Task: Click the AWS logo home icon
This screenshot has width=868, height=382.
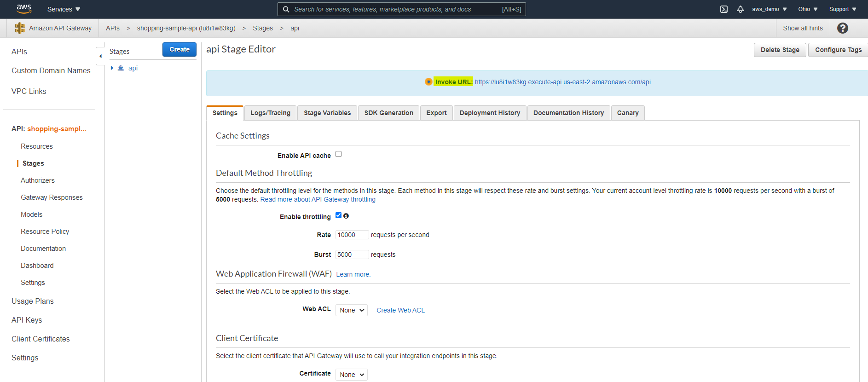Action: pos(24,9)
